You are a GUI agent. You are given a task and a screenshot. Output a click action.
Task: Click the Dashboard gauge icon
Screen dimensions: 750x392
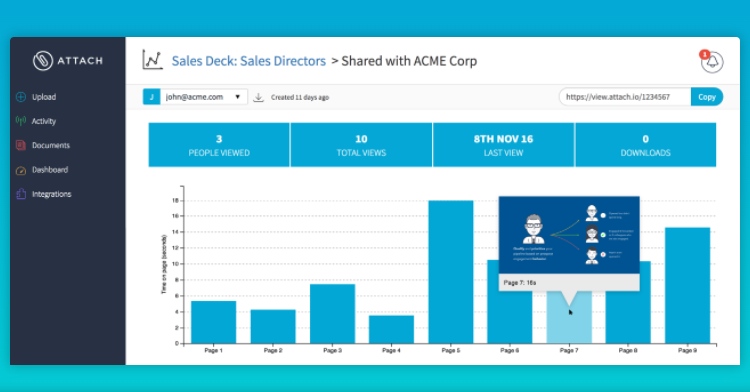pos(21,170)
